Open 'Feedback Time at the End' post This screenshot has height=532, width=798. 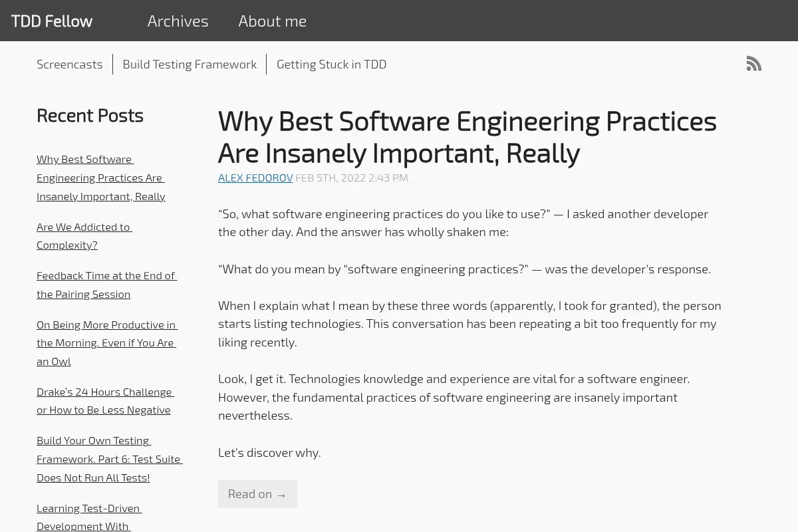coord(106,285)
